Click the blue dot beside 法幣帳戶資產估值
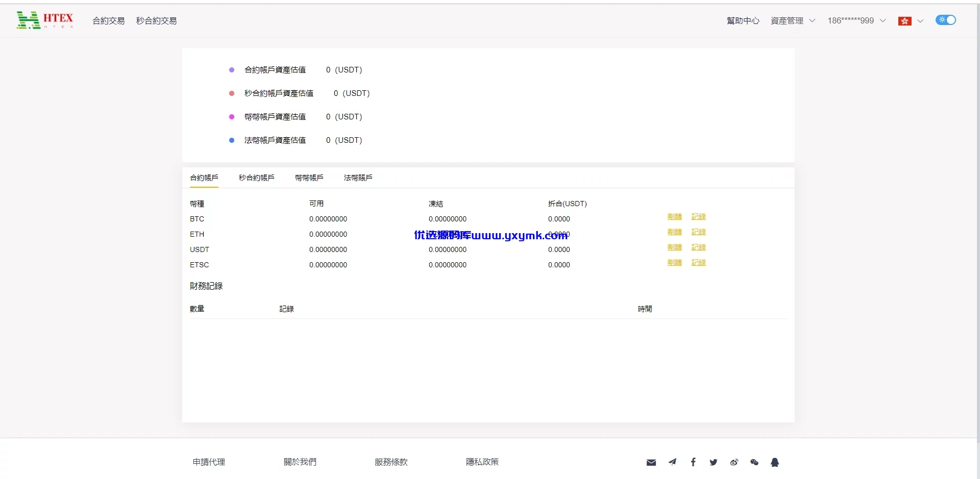The height and width of the screenshot is (479, 980). [x=232, y=140]
